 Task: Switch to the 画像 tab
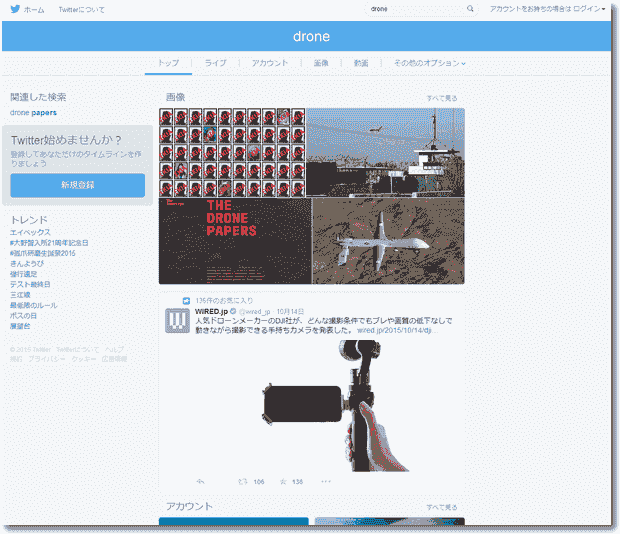[x=321, y=63]
